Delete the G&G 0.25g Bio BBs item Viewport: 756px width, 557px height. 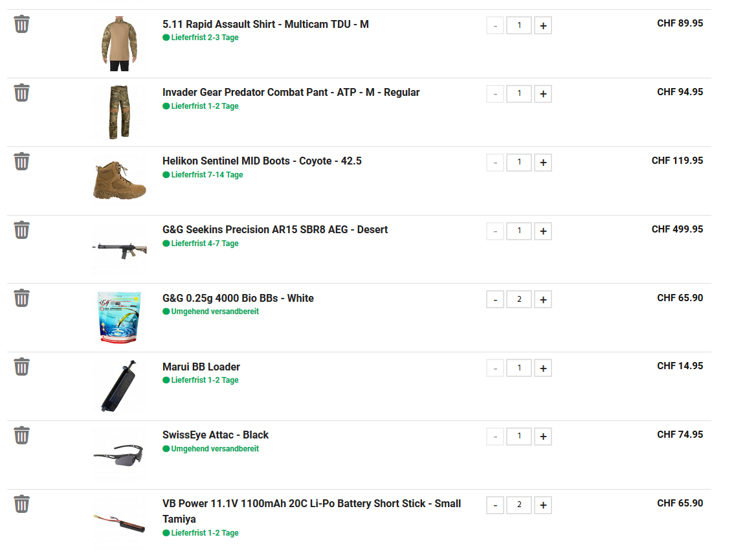point(22,298)
